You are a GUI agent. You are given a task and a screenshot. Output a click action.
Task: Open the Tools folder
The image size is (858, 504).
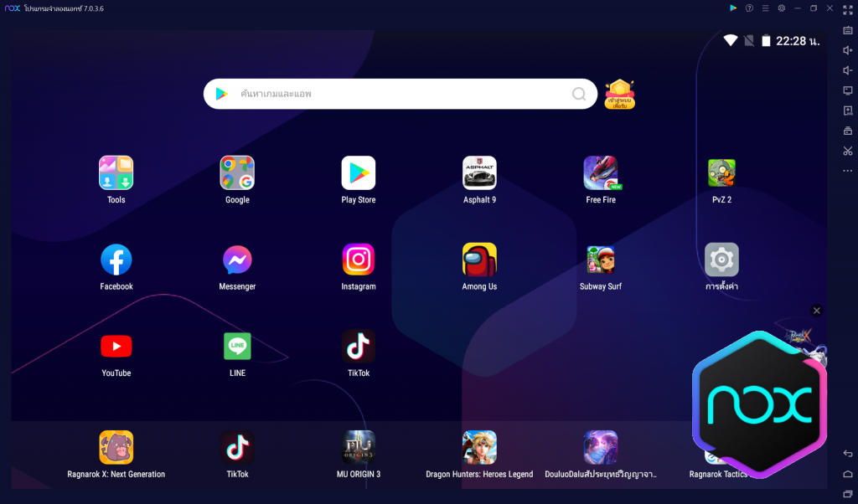click(x=116, y=172)
